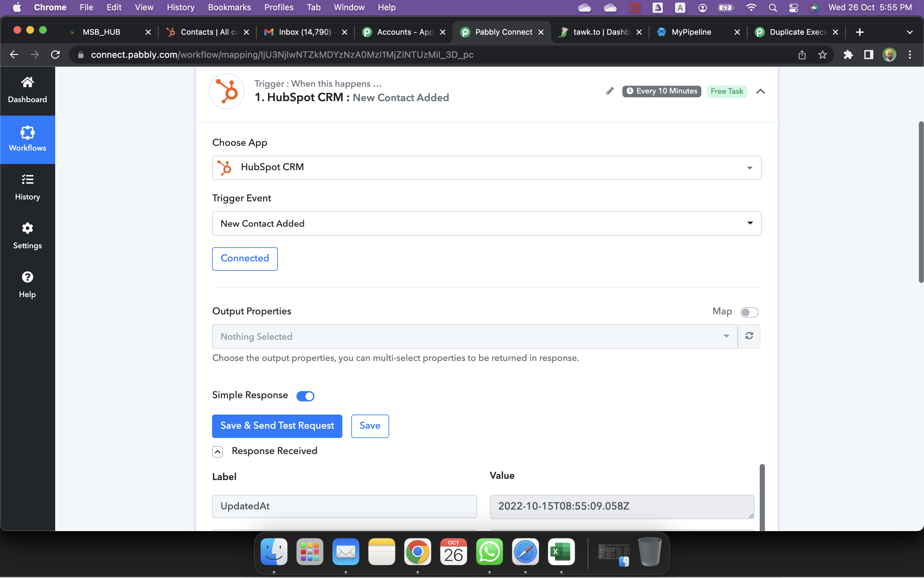Open Safari from the Dock

coord(526,552)
